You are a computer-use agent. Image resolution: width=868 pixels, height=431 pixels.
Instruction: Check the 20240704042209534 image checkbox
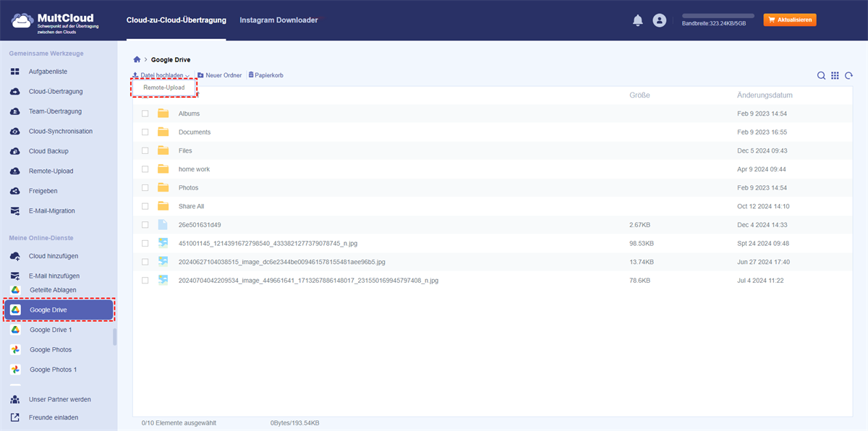click(145, 281)
